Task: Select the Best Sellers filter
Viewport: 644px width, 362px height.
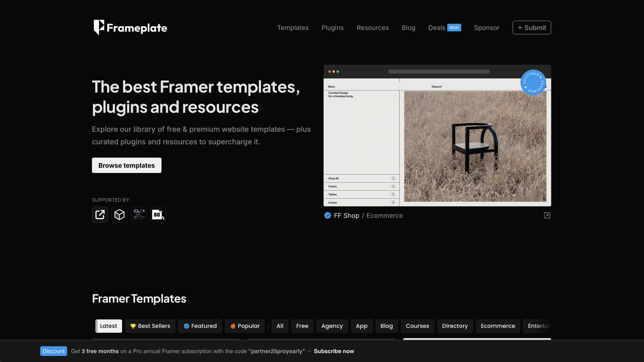Action: (x=150, y=326)
